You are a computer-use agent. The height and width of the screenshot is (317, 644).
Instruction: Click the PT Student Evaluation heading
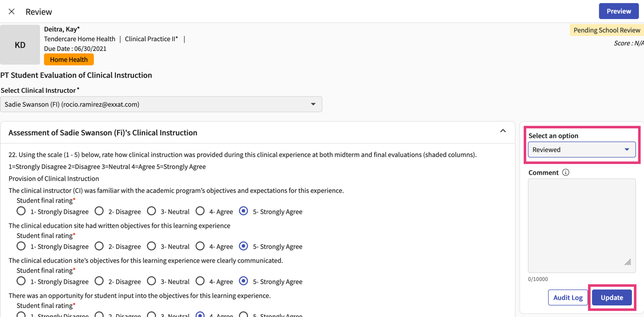point(76,75)
